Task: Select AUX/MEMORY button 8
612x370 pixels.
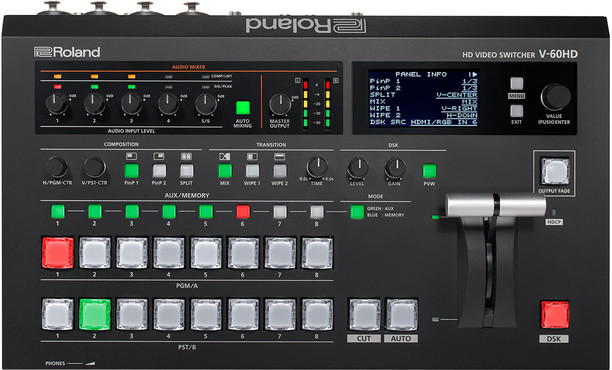Action: tap(317, 212)
